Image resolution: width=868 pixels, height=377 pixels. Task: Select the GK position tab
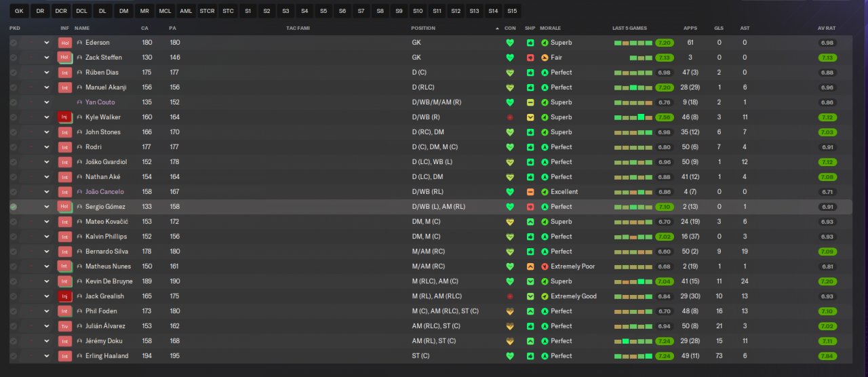(19, 12)
